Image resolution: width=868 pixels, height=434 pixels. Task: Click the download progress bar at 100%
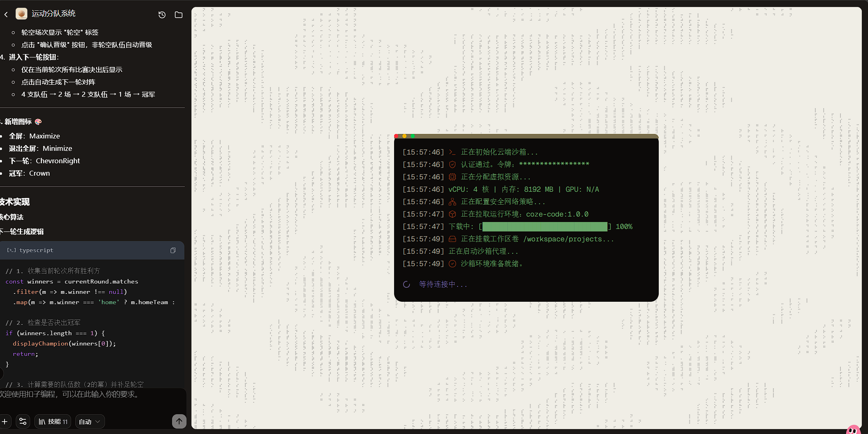(545, 227)
